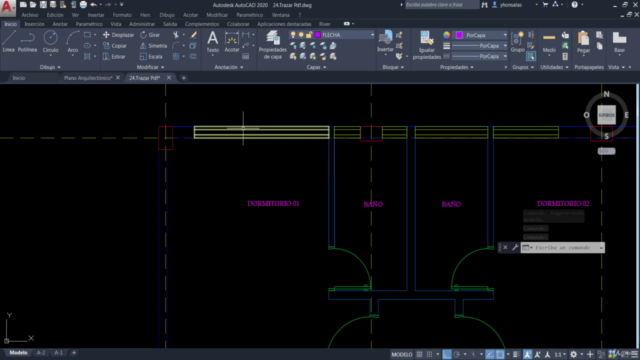Click the color wheel icon in Propiedades
Screen dimensions: 640x360
coord(447,35)
